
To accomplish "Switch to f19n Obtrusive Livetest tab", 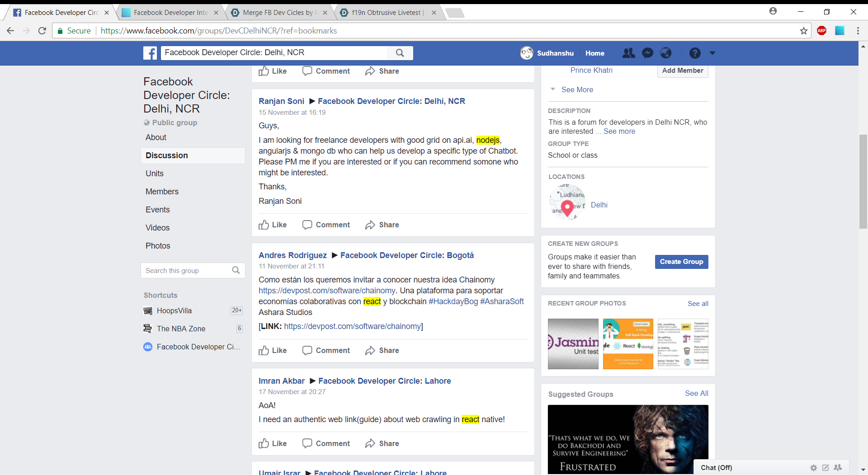I will pos(387,12).
